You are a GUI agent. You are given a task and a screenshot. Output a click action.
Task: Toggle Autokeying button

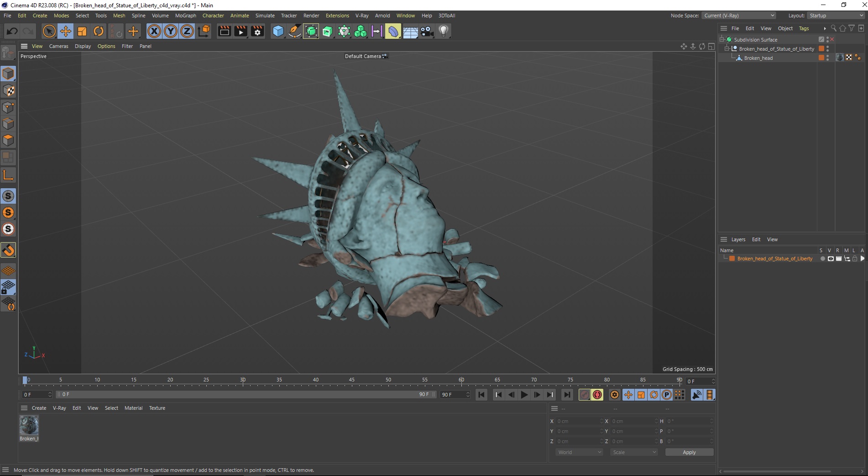click(597, 395)
